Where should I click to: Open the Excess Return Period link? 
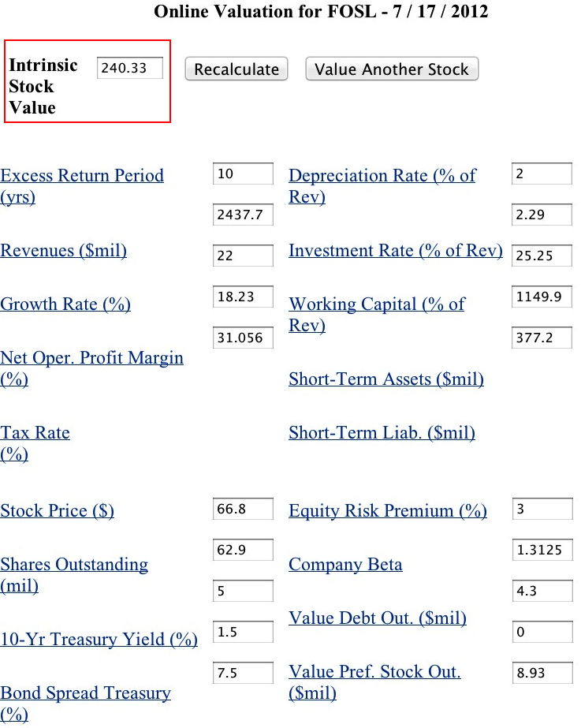point(82,176)
